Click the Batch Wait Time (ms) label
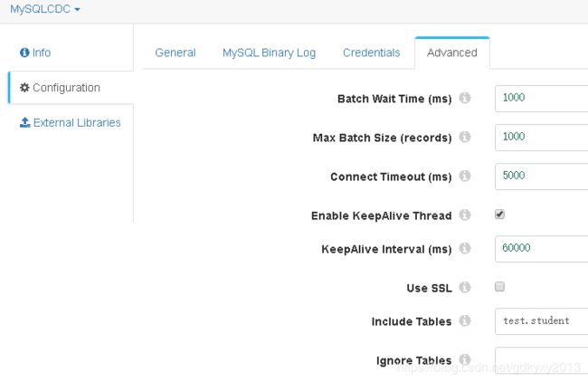The image size is (588, 382). (394, 99)
